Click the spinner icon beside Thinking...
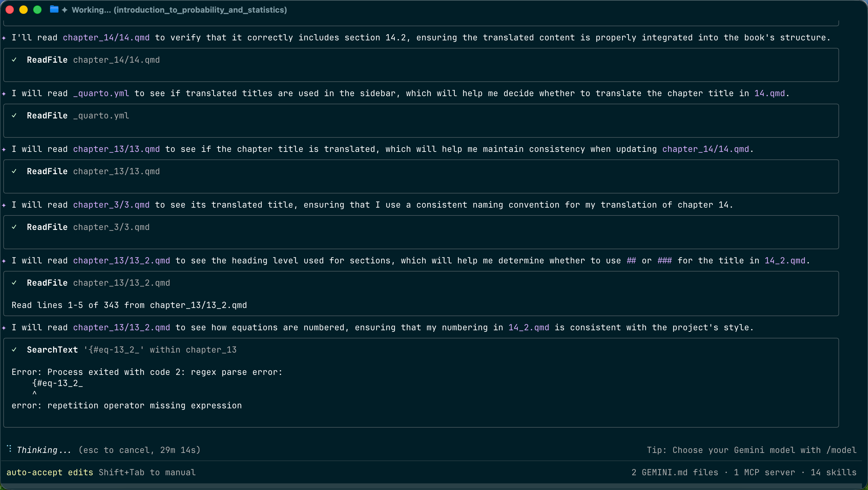 (9, 449)
